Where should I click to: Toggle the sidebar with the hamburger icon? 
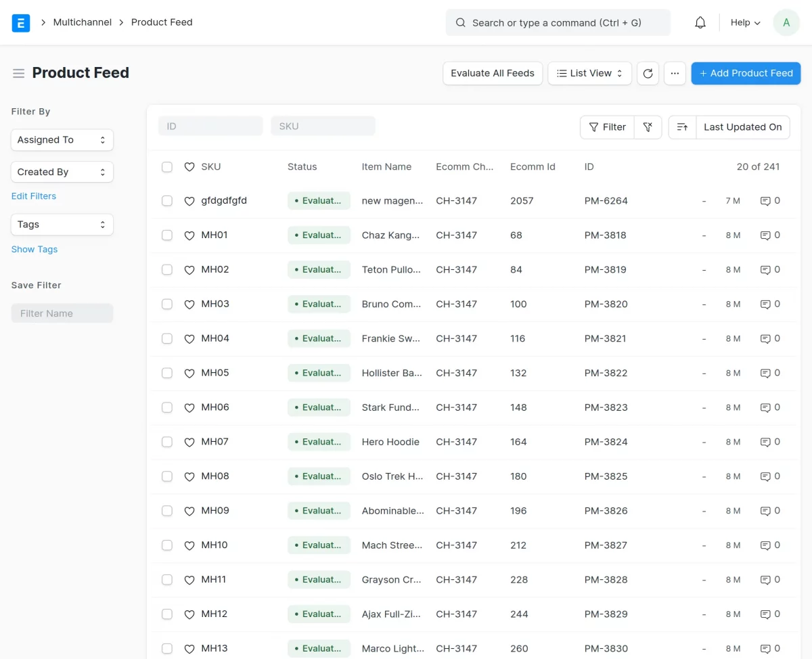tap(19, 73)
